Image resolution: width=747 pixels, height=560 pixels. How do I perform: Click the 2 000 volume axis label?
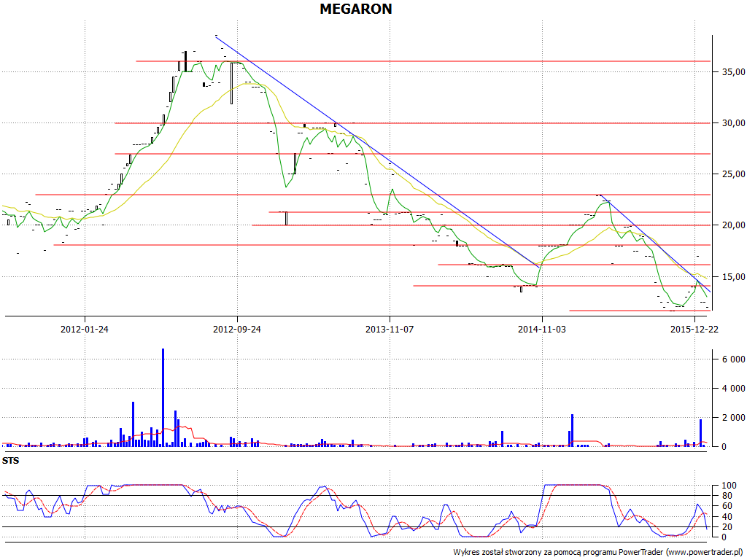pos(734,418)
